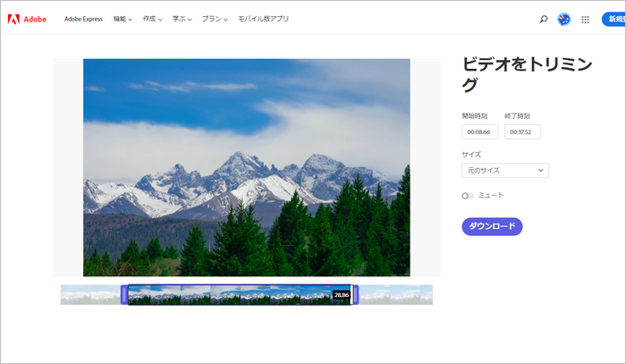Click the left trim handle on timeline
Viewport: 626px width, 364px height.
pos(124,294)
